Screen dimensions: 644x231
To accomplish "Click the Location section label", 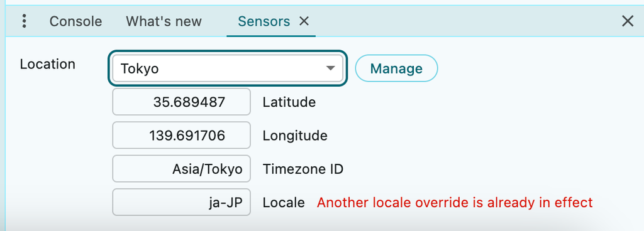I will point(48,64).
